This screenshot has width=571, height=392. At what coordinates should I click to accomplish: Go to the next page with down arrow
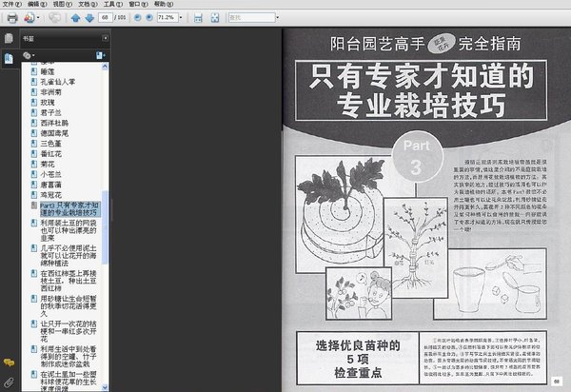[x=89, y=18]
